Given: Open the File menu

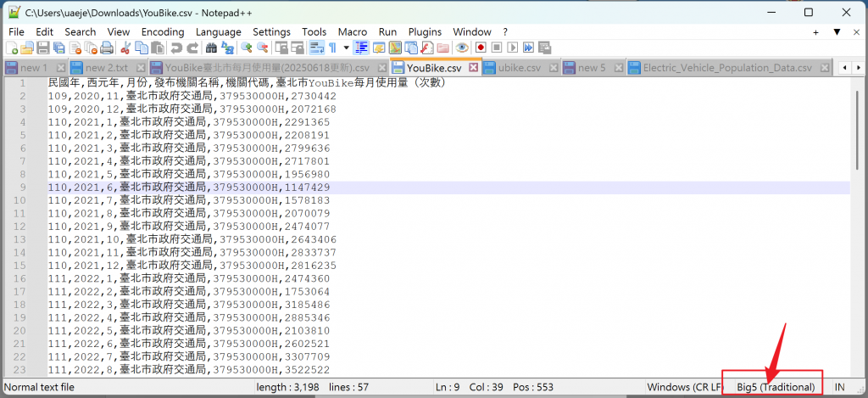Looking at the screenshot, I should (x=17, y=32).
